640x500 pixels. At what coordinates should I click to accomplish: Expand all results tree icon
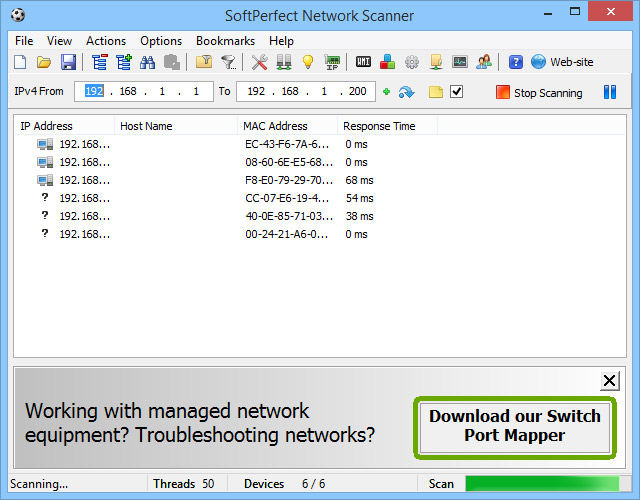pyautogui.click(x=124, y=62)
